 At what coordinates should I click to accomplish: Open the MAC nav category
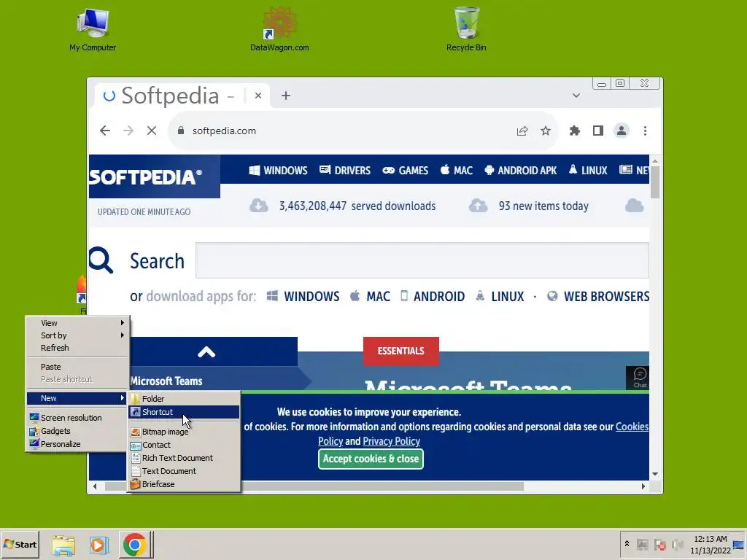(457, 171)
